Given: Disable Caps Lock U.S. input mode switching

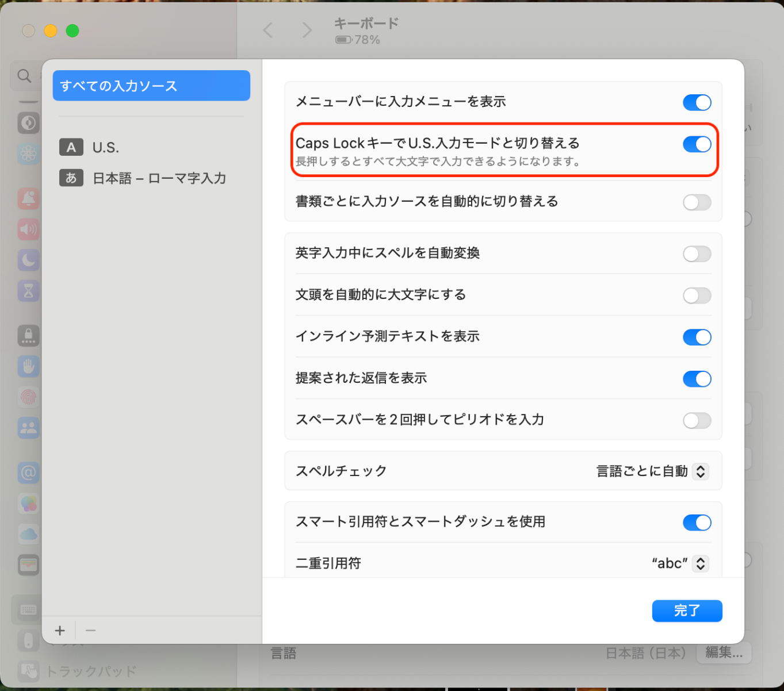Looking at the screenshot, I should (x=697, y=144).
